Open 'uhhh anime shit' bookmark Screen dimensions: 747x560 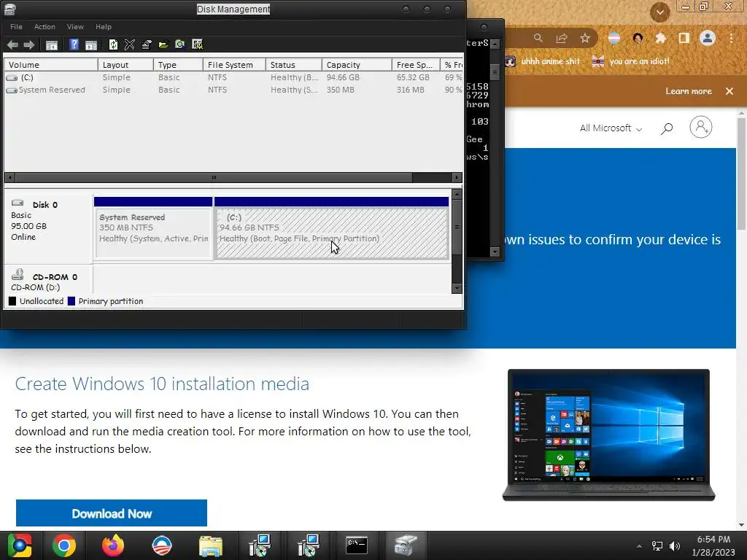coord(543,61)
